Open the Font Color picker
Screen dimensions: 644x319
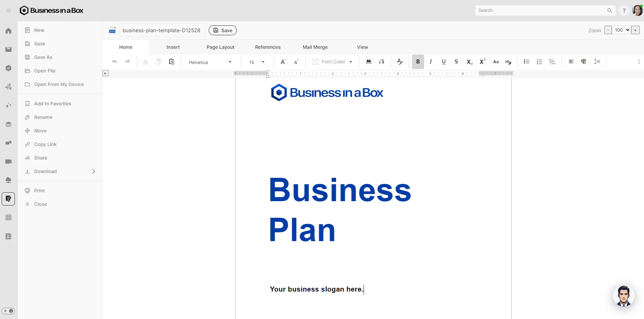point(332,62)
